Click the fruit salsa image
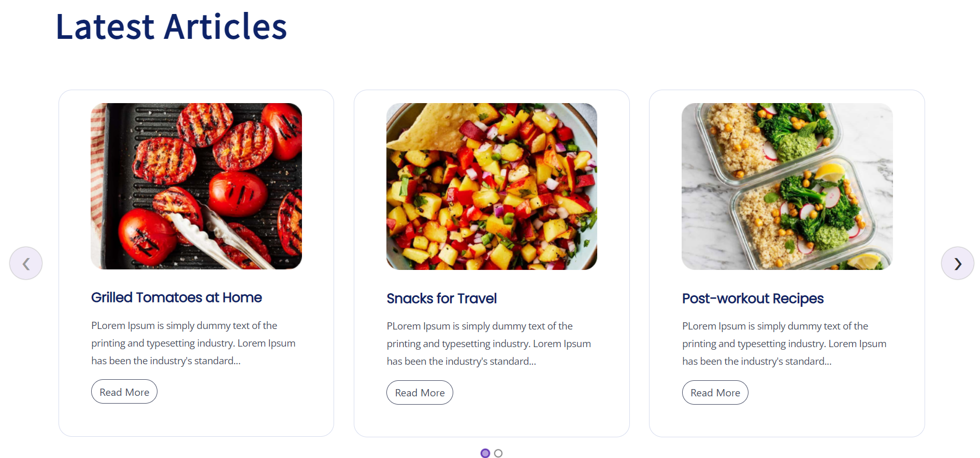Screen dimensions: 980x458 pyautogui.click(x=492, y=186)
